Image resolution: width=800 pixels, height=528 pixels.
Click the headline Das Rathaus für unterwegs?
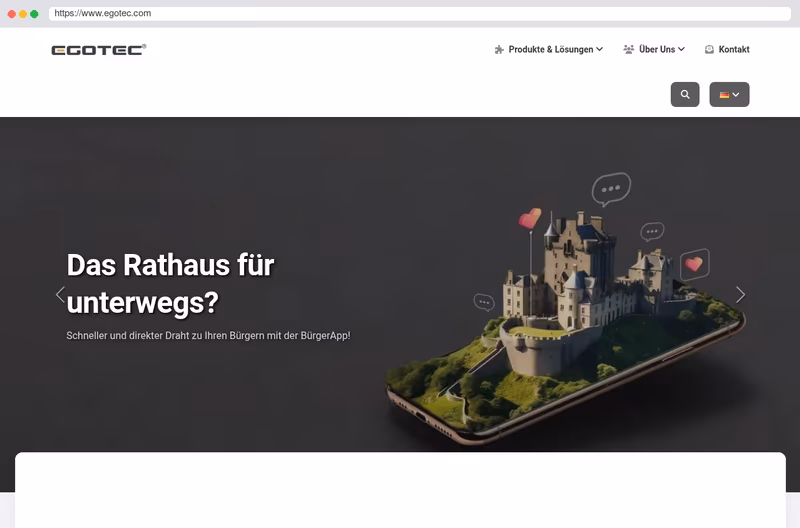coord(170,284)
